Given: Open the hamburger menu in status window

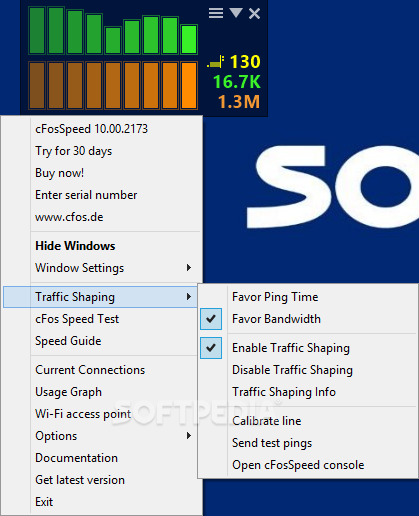Looking at the screenshot, I should [x=216, y=13].
